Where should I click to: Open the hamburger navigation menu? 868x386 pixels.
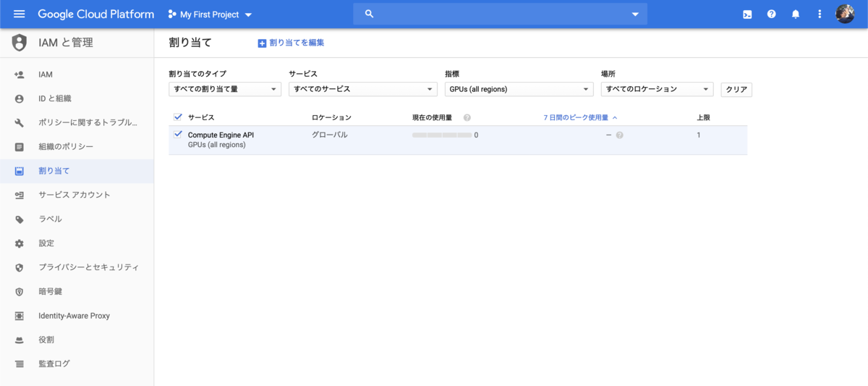(20, 14)
